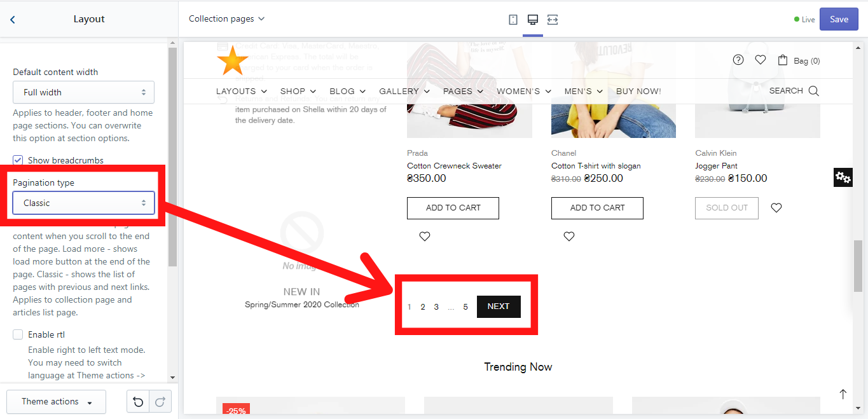Click the SEARCH text in header
Screen dimensions: 868x419
786,91
